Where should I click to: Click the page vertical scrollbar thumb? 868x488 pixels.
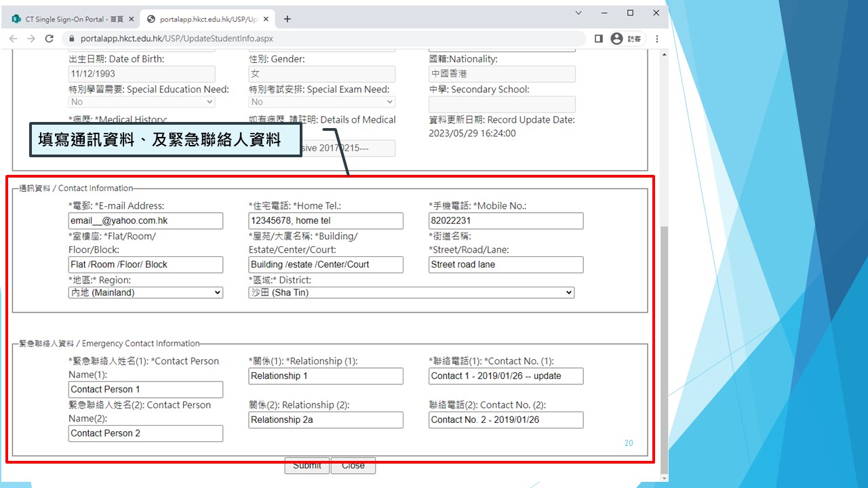pyautogui.click(x=664, y=349)
